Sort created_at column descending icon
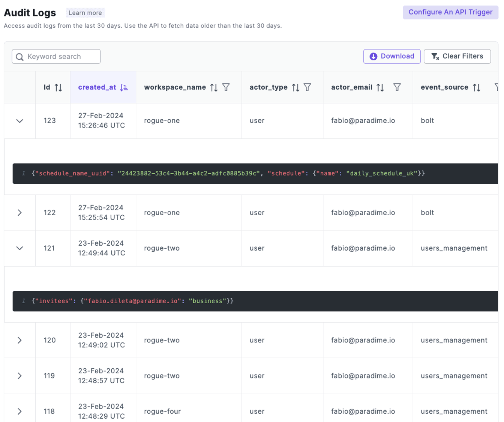 [x=124, y=87]
